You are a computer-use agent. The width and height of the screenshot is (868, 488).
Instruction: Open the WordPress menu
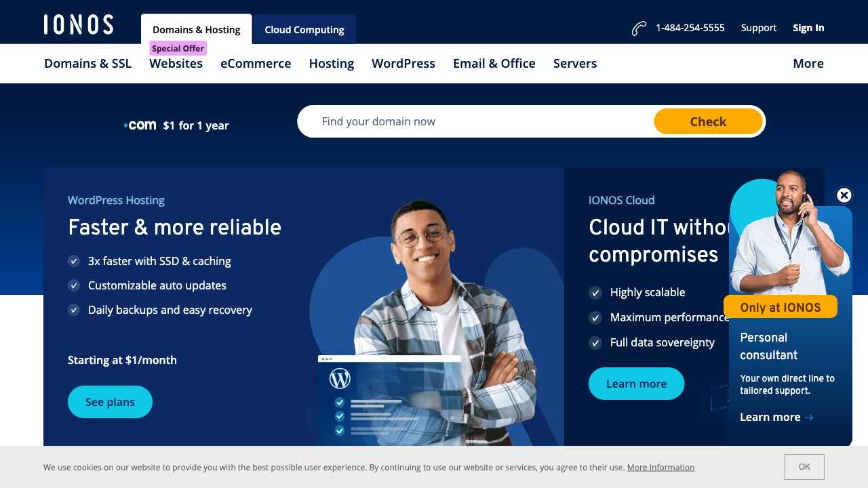[403, 64]
